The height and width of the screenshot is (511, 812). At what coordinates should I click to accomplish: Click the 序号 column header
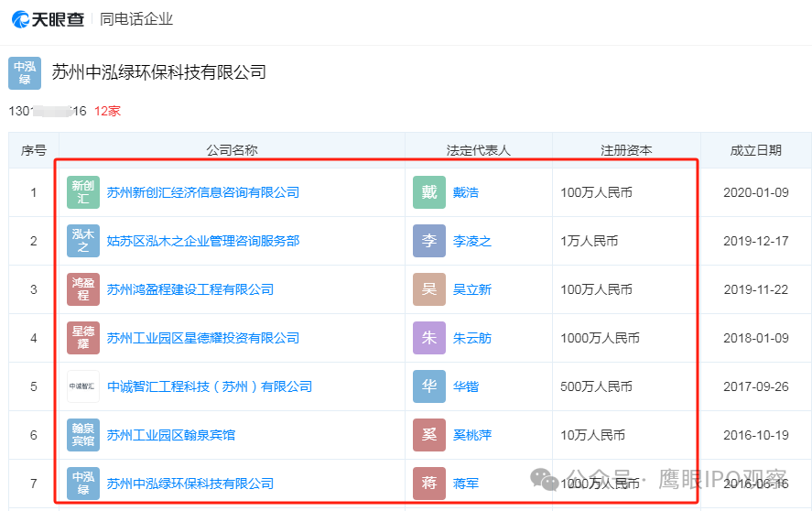pos(34,150)
